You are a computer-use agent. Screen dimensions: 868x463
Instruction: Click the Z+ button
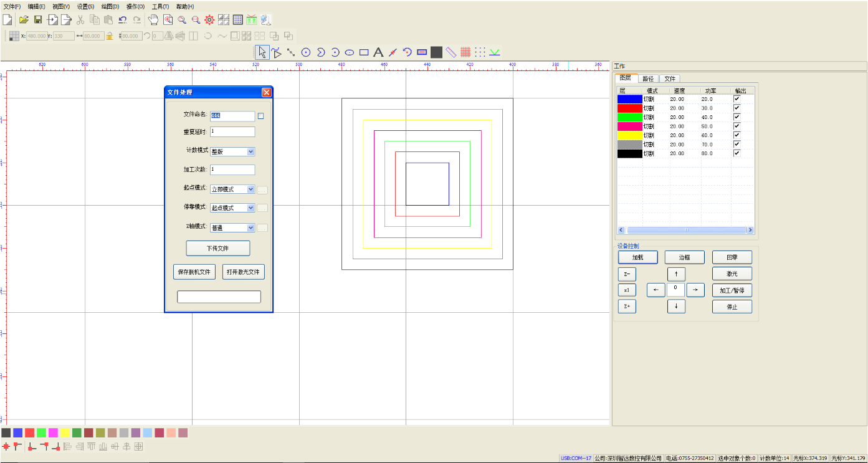tap(627, 307)
